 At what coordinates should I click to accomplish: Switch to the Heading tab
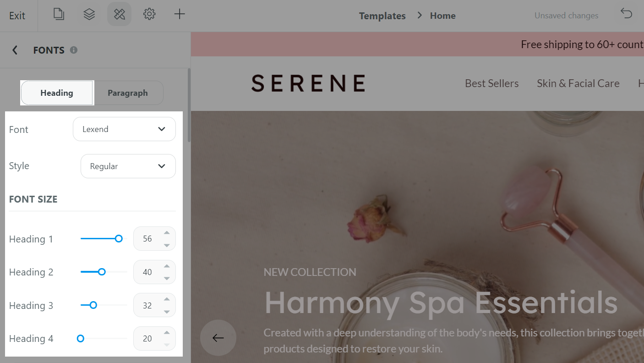pyautogui.click(x=57, y=93)
